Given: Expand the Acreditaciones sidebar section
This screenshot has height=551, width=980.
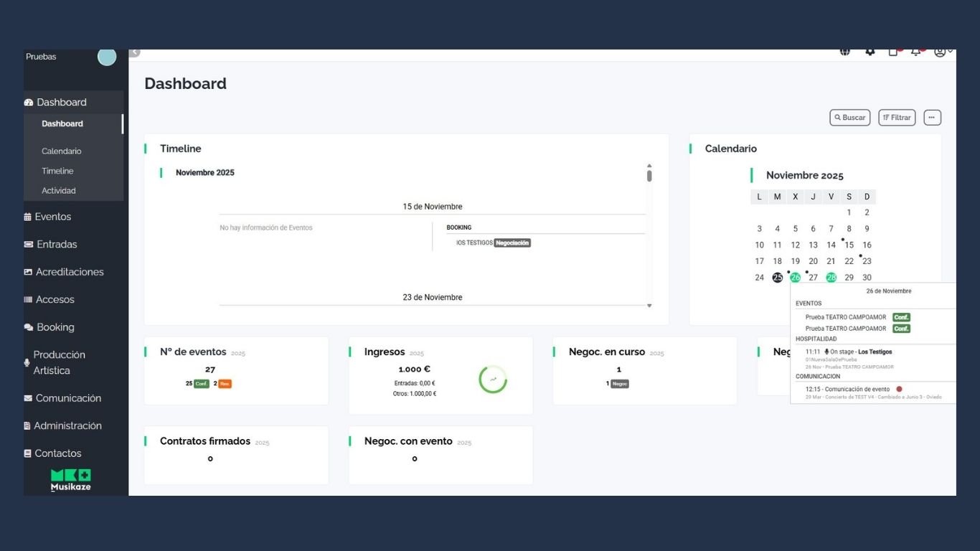Looking at the screenshot, I should (x=70, y=272).
